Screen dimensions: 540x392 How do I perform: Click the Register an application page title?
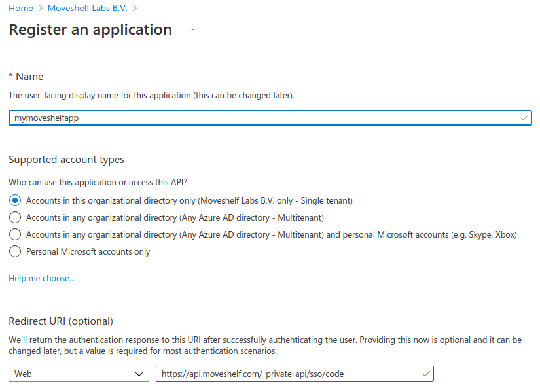click(90, 29)
